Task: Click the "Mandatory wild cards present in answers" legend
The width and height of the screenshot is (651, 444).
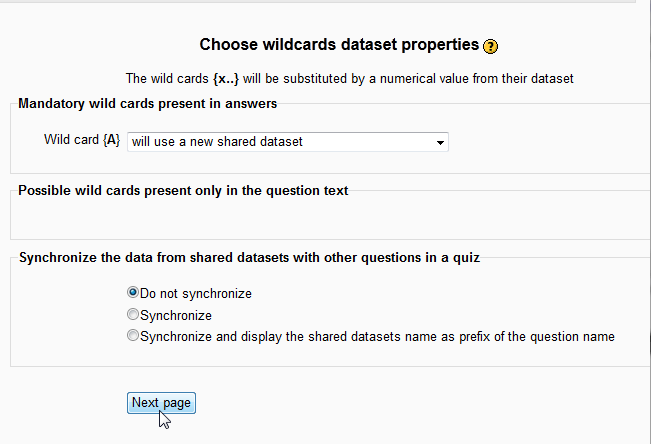Action: click(148, 103)
